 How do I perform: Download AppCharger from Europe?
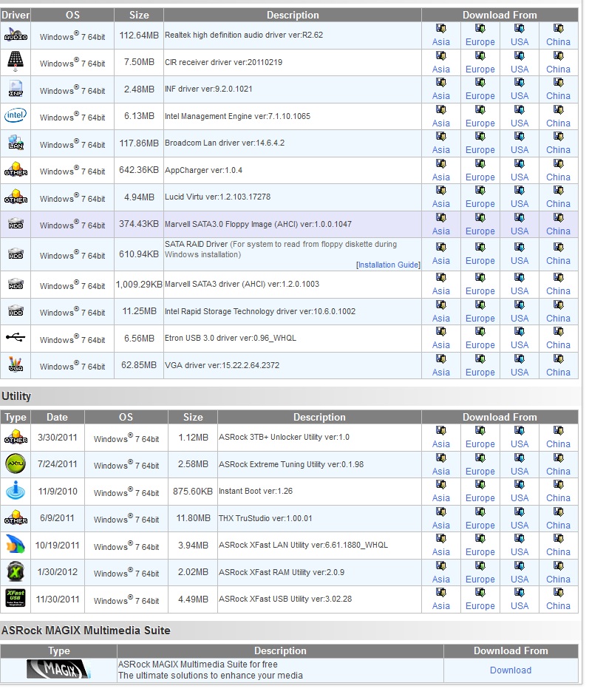click(x=480, y=177)
